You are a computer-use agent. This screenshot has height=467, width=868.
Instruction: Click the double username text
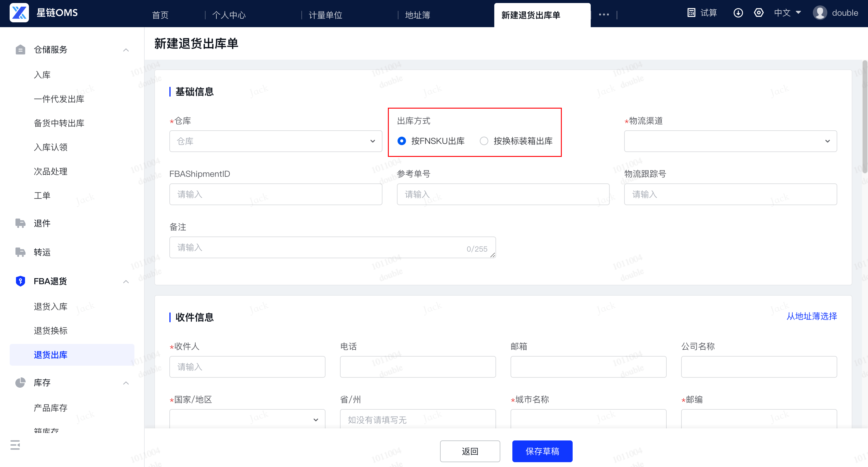(x=845, y=13)
